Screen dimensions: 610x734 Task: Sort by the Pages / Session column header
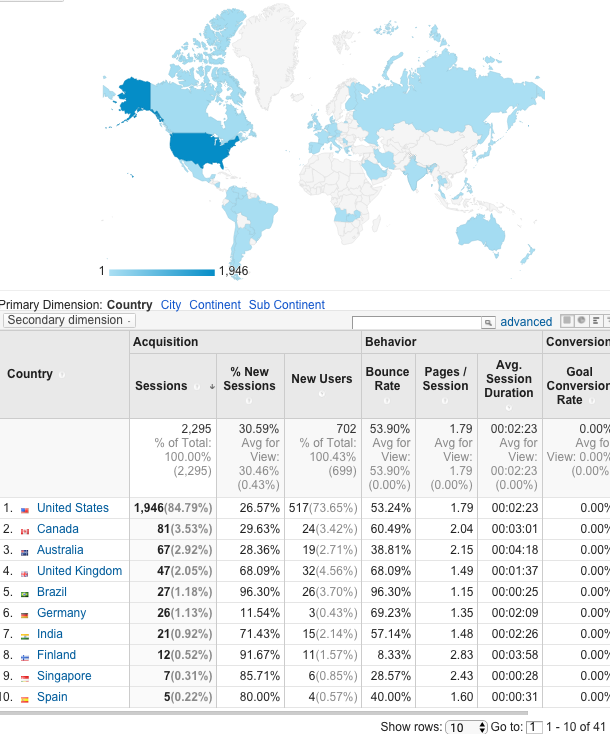[x=445, y=379]
